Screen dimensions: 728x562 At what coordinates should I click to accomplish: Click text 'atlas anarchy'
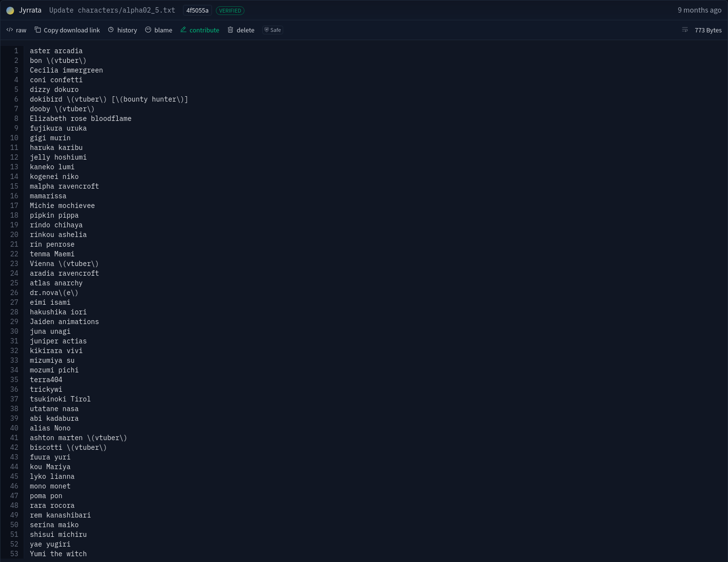(56, 283)
